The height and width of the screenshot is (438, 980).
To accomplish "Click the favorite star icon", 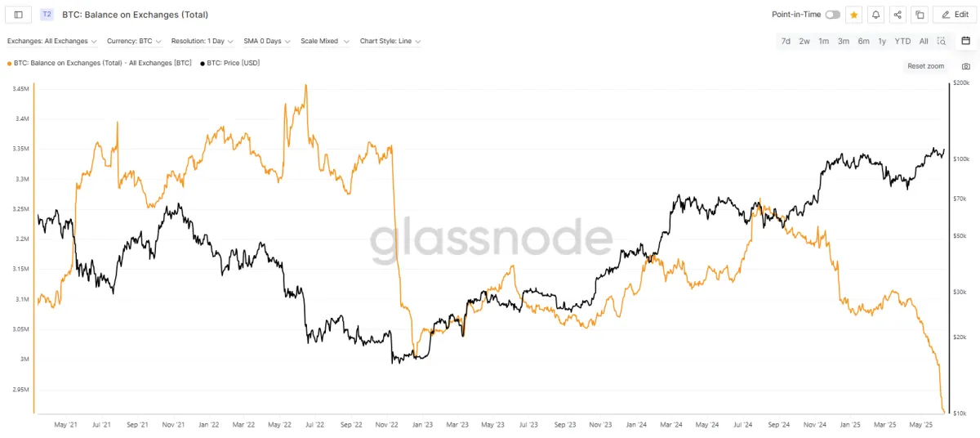I will 854,15.
